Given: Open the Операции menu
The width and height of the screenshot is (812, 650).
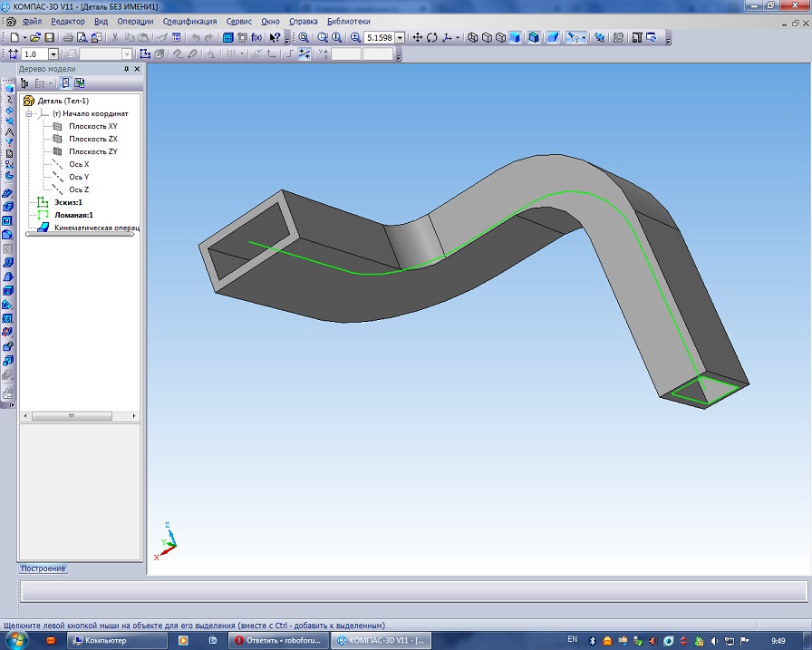Looking at the screenshot, I should point(135,21).
